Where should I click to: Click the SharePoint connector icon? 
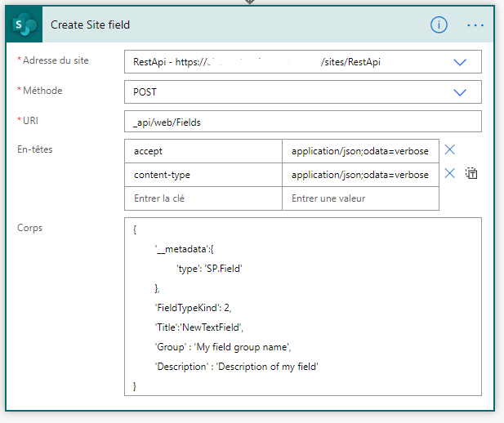(25, 24)
